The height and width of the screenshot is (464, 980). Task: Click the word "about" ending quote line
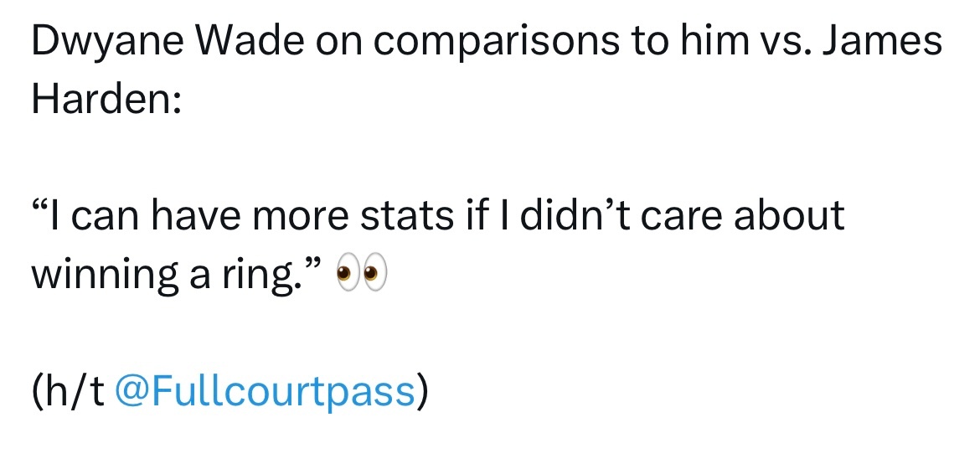click(789, 214)
